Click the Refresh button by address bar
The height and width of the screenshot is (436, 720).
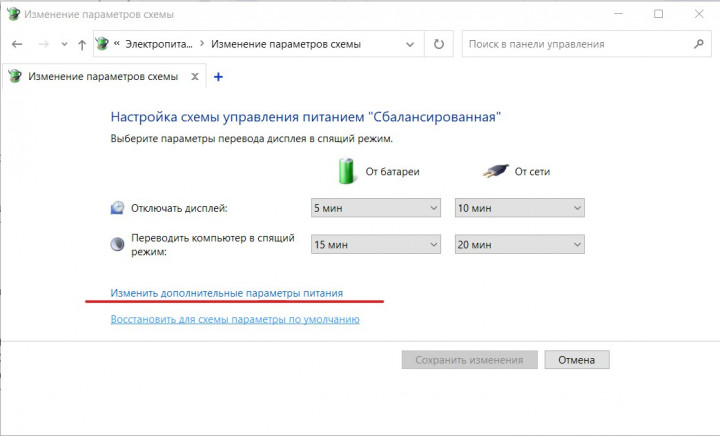pyautogui.click(x=439, y=44)
